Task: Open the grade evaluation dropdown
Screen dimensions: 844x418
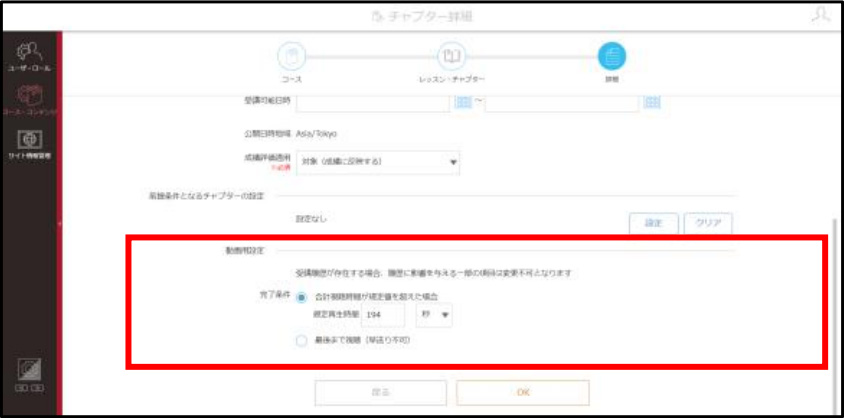Action: 378,162
